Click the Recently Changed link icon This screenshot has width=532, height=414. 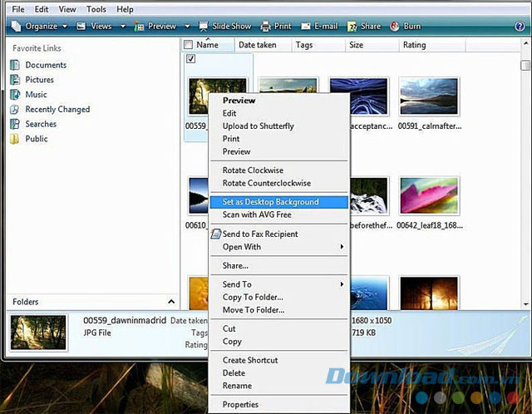[x=15, y=109]
